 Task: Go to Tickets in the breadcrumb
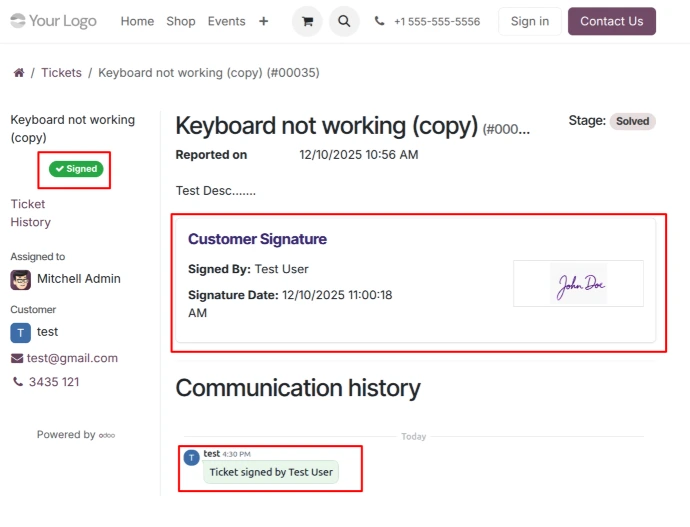(61, 73)
